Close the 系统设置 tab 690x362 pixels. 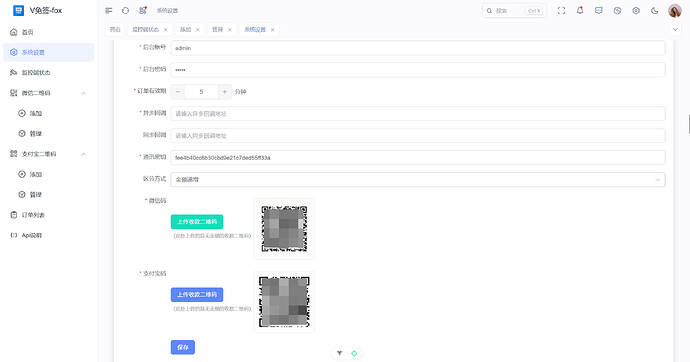point(272,29)
